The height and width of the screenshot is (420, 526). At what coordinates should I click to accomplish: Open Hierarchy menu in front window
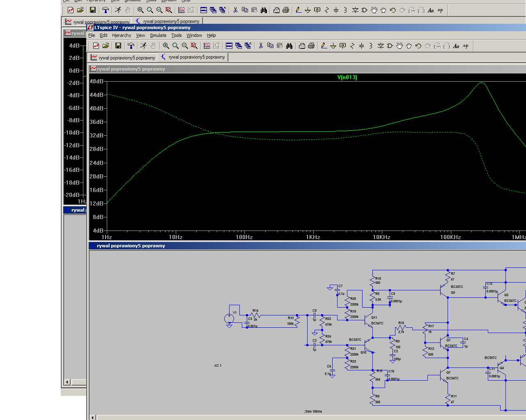point(122,35)
